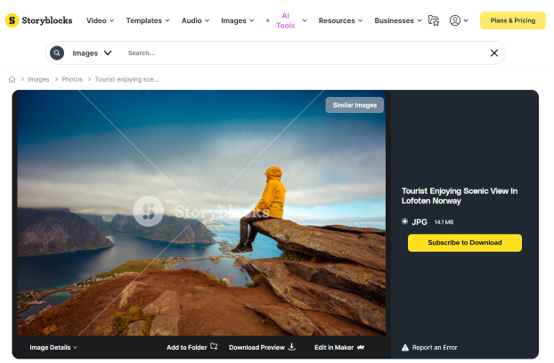Open the Video menu item
The width and height of the screenshot is (554, 363).
[x=96, y=21]
